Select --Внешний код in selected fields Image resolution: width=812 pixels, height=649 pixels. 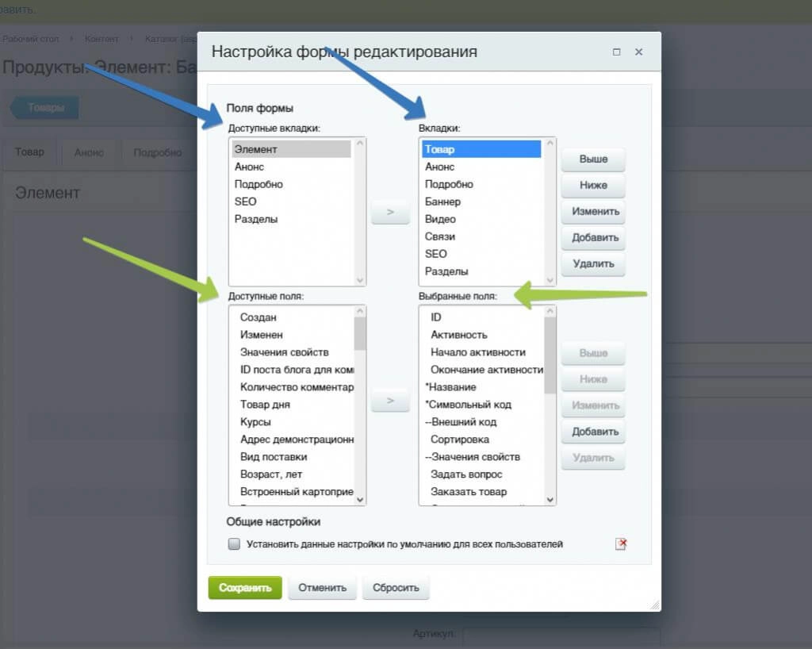click(483, 422)
